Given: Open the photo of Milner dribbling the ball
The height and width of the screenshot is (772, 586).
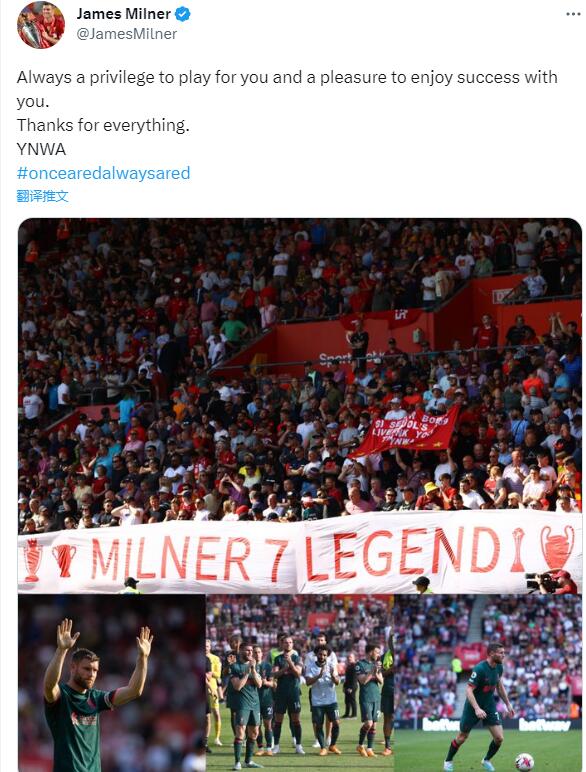Looking at the screenshot, I should pos(488,683).
